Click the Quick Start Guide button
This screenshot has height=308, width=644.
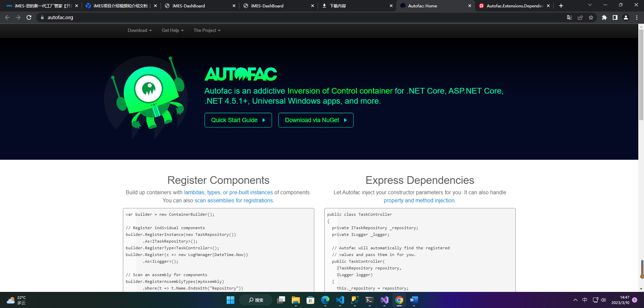pos(238,120)
